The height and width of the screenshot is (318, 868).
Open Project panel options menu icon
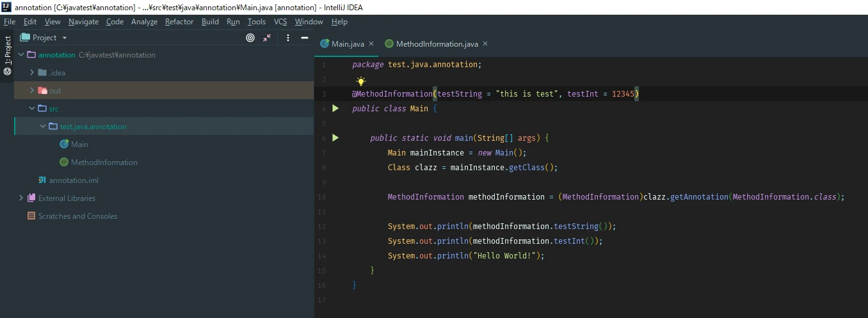[288, 38]
